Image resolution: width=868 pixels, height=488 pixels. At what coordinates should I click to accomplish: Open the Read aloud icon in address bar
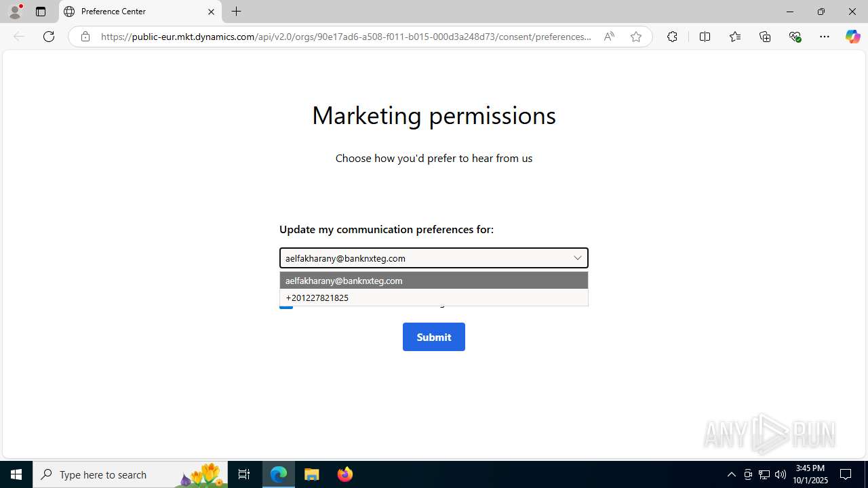pos(609,37)
